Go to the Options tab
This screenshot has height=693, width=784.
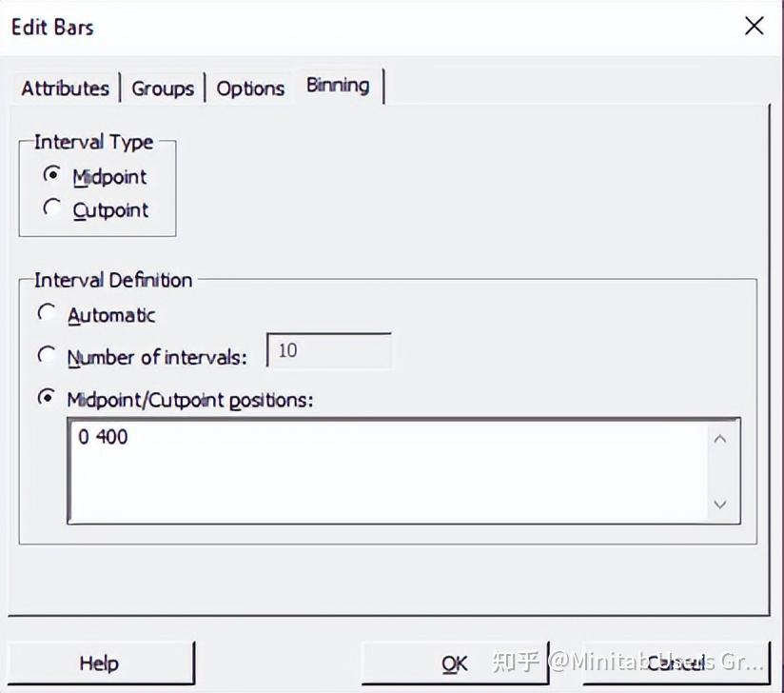[250, 89]
